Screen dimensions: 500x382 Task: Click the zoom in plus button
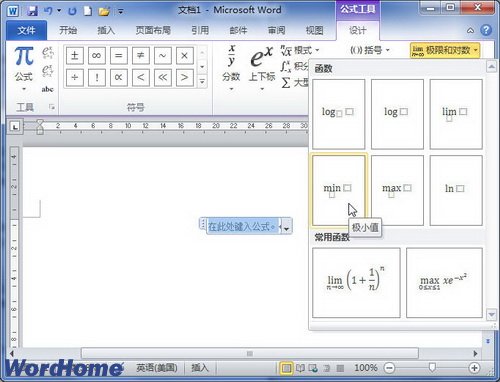point(474,368)
